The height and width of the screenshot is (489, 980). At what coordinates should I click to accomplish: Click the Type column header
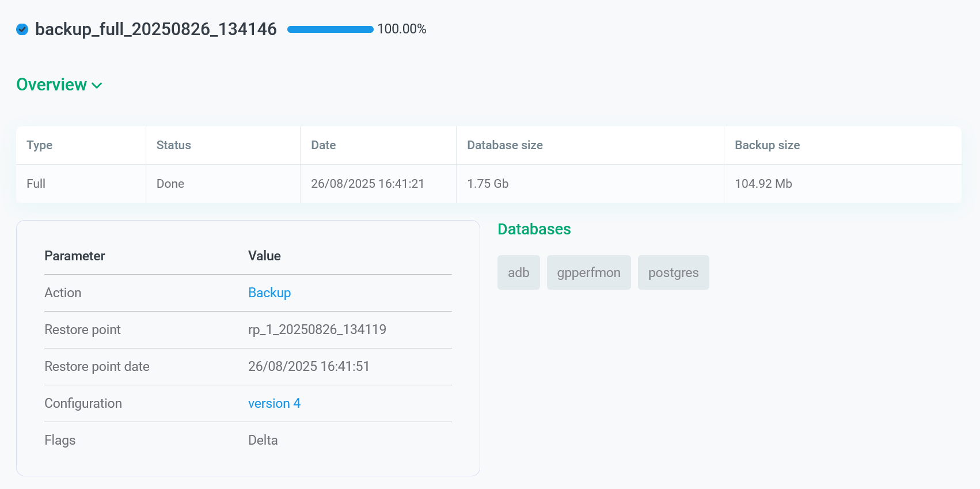pos(40,145)
